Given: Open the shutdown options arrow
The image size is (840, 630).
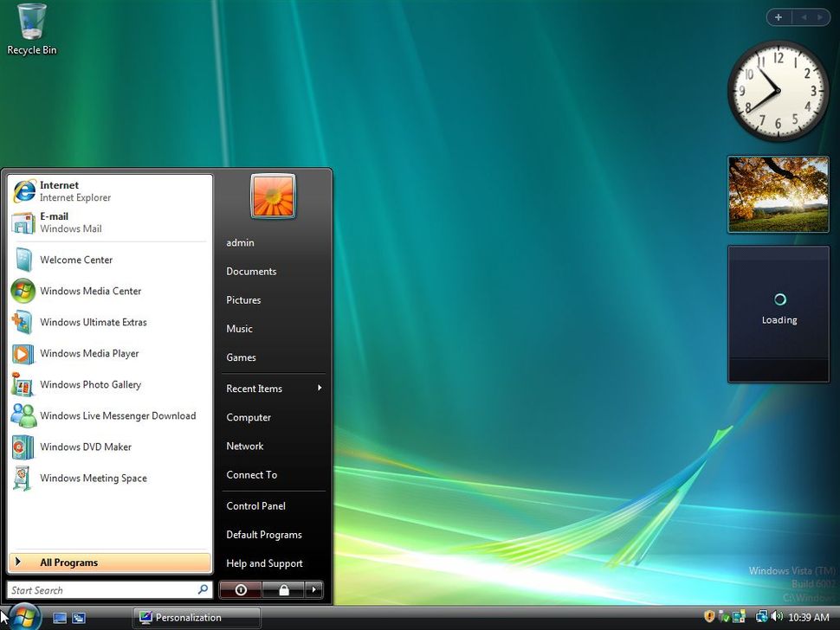Looking at the screenshot, I should point(314,590).
